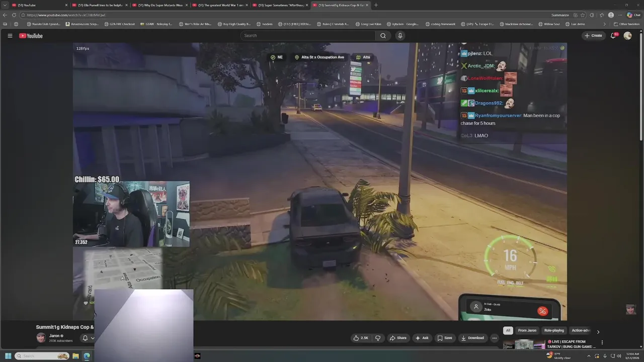Focus the YouTube search field
The width and height of the screenshot is (644, 362).
coord(308,36)
